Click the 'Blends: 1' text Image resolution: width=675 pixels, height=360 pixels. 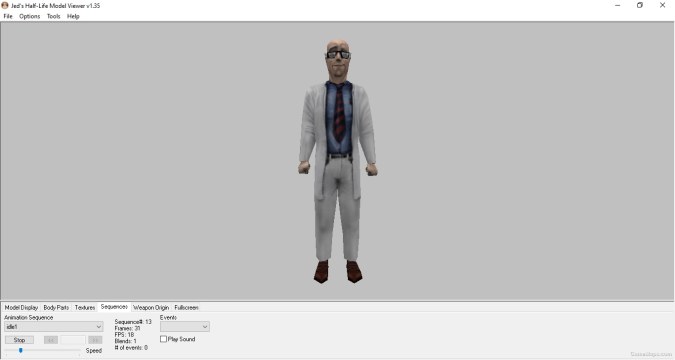125,341
